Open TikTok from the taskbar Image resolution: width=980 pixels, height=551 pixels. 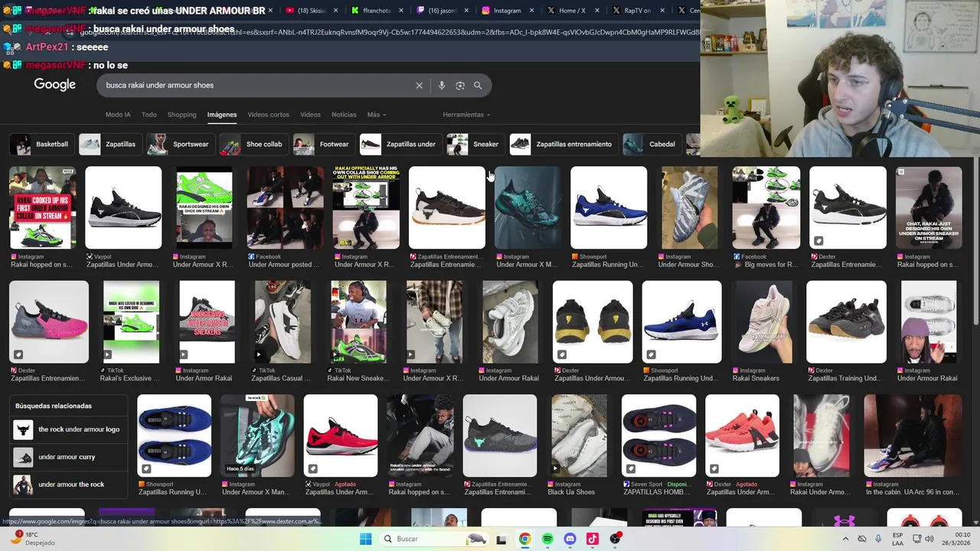coord(593,539)
